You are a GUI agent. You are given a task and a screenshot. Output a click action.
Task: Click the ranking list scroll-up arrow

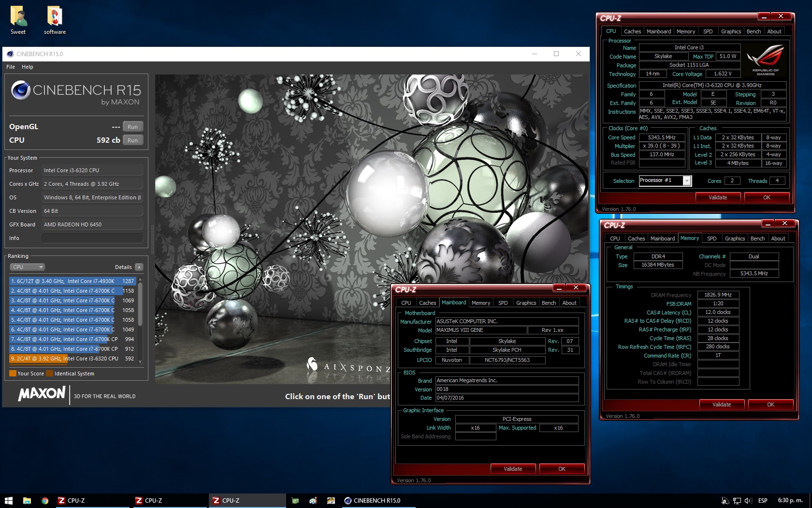[x=140, y=280]
